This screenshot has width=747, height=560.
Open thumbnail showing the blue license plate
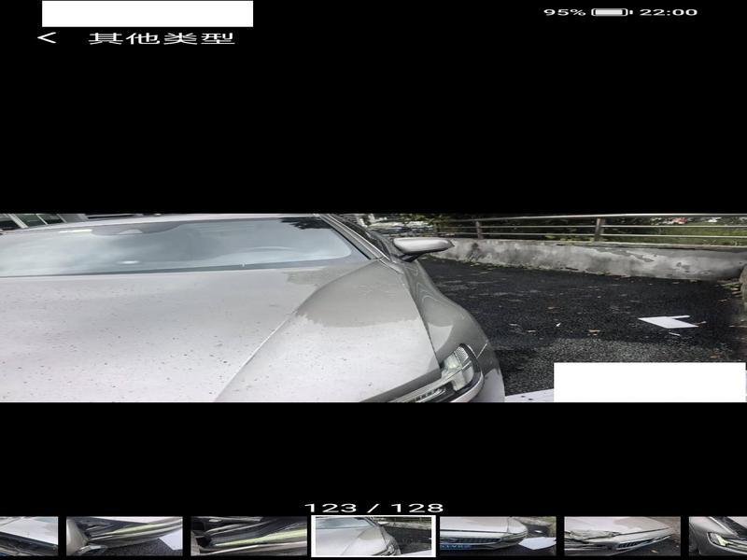(498, 537)
